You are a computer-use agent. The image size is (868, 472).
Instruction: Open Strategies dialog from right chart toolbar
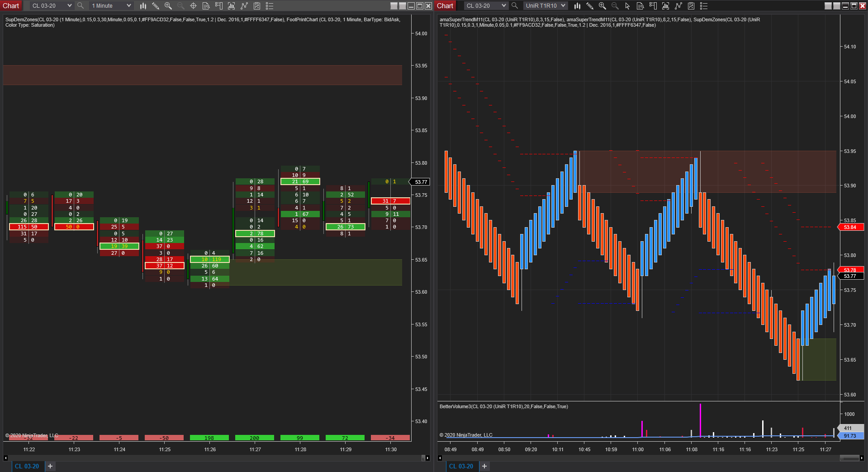(x=678, y=6)
